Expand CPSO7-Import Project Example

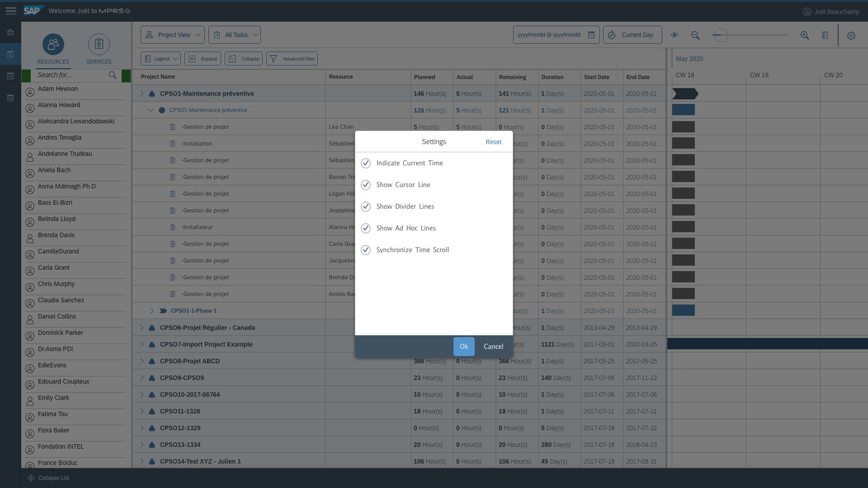click(142, 344)
